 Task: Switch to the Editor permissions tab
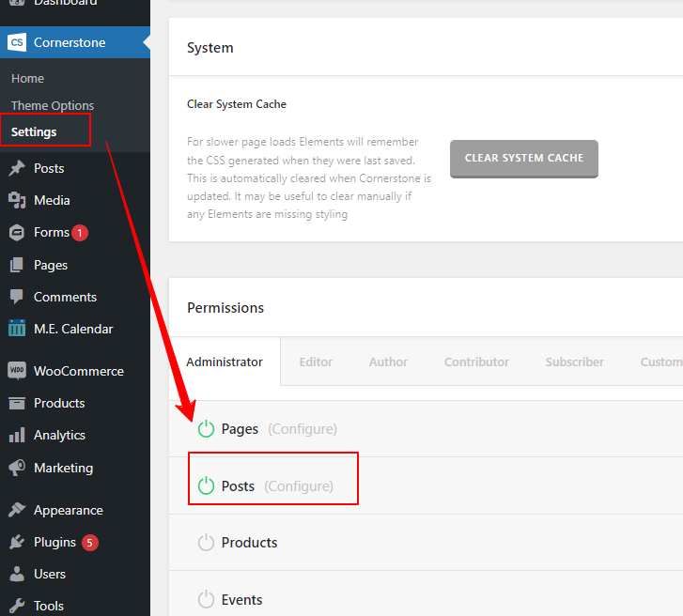(x=316, y=362)
